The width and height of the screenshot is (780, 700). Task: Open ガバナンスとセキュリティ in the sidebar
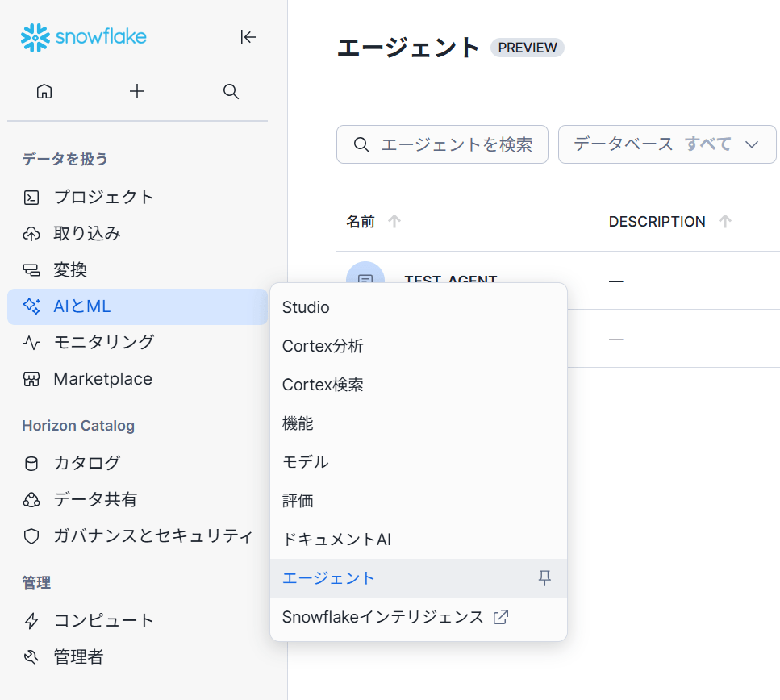click(152, 535)
